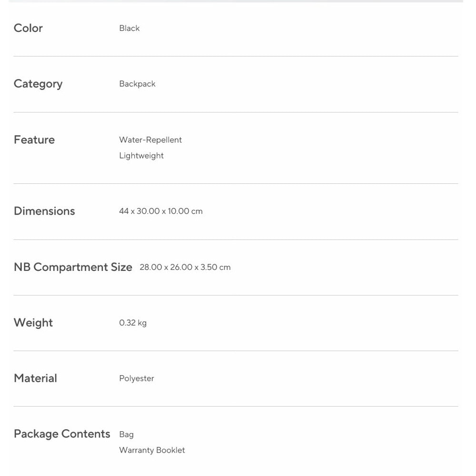Select the Category heading
This screenshot has height=476, width=476.
[x=38, y=84]
